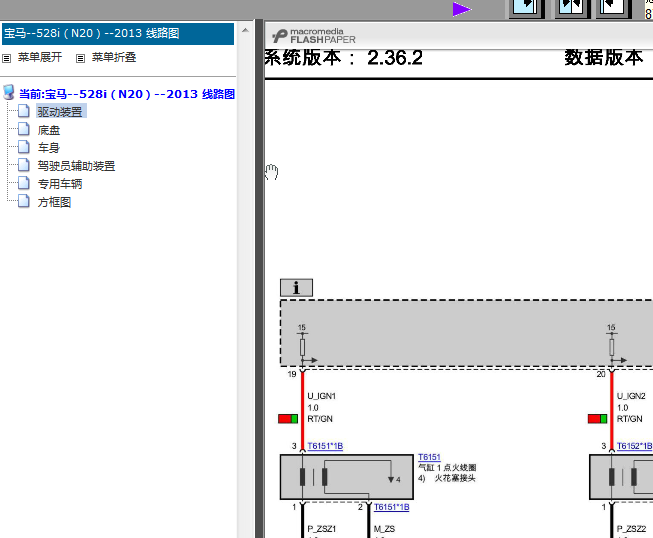
Task: Click the T6151*1B link at pin 2
Action: [391, 507]
